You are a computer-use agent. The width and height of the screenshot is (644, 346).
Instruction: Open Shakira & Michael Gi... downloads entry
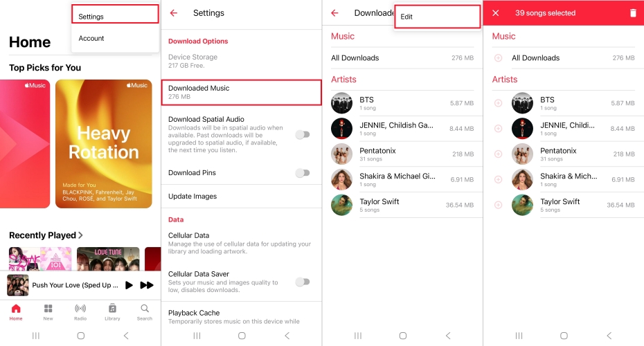(x=402, y=179)
